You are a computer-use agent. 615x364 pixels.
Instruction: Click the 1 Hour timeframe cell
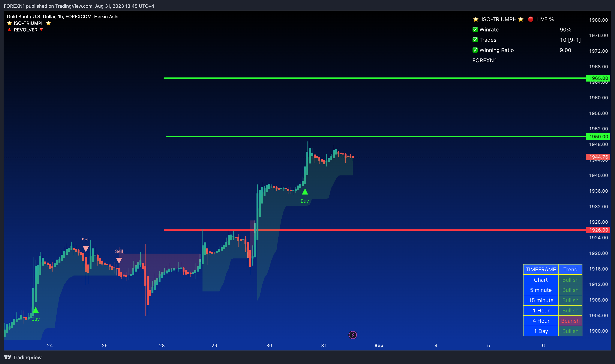point(541,311)
